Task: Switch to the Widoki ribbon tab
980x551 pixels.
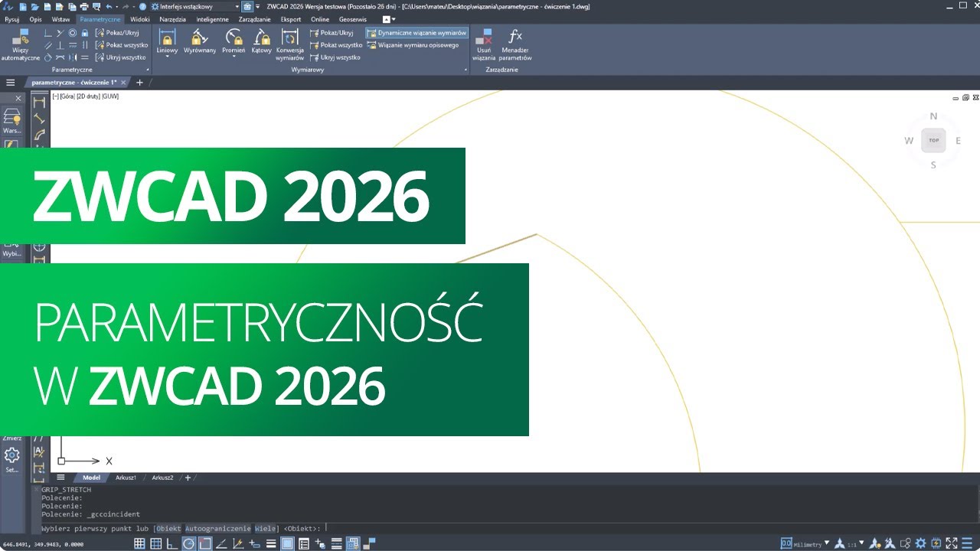Action: coord(139,19)
